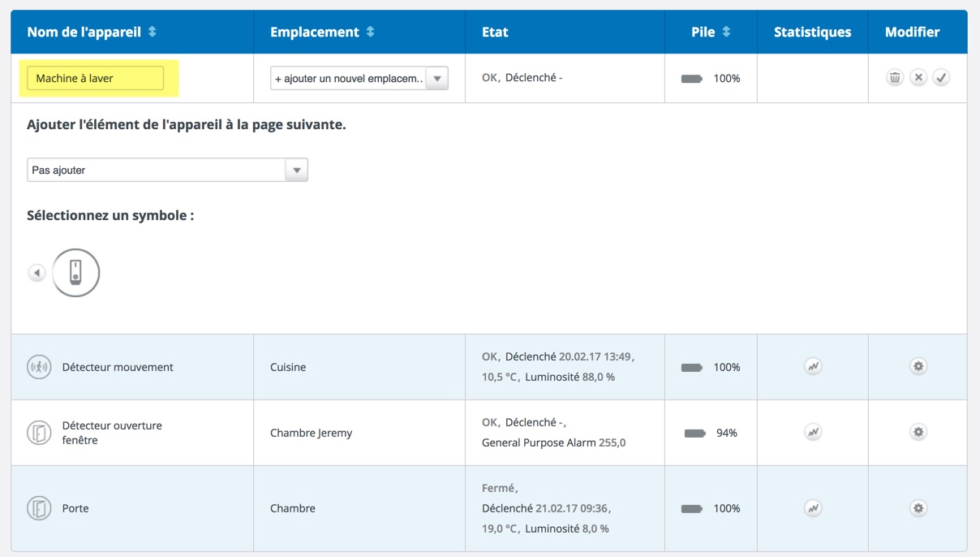Confirm changes with the checkmark icon
This screenshot has height=557, width=980.
941,78
